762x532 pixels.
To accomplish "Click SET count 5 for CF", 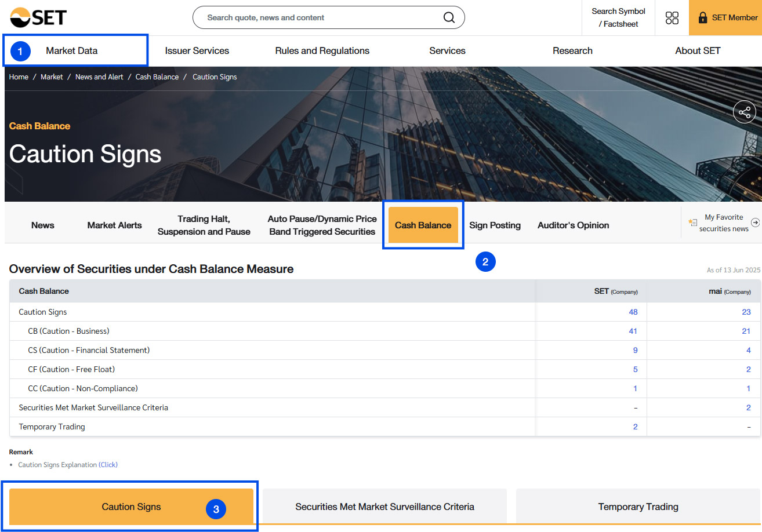I will [x=636, y=369].
